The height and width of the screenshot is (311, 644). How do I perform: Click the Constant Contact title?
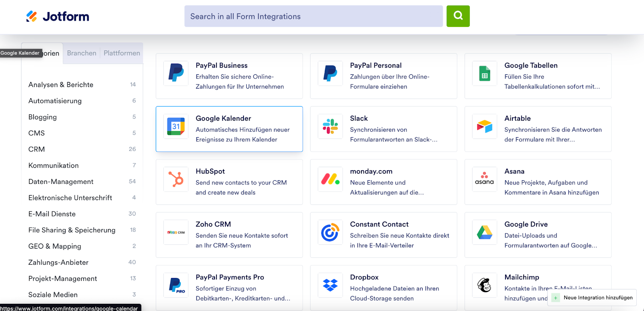379,224
